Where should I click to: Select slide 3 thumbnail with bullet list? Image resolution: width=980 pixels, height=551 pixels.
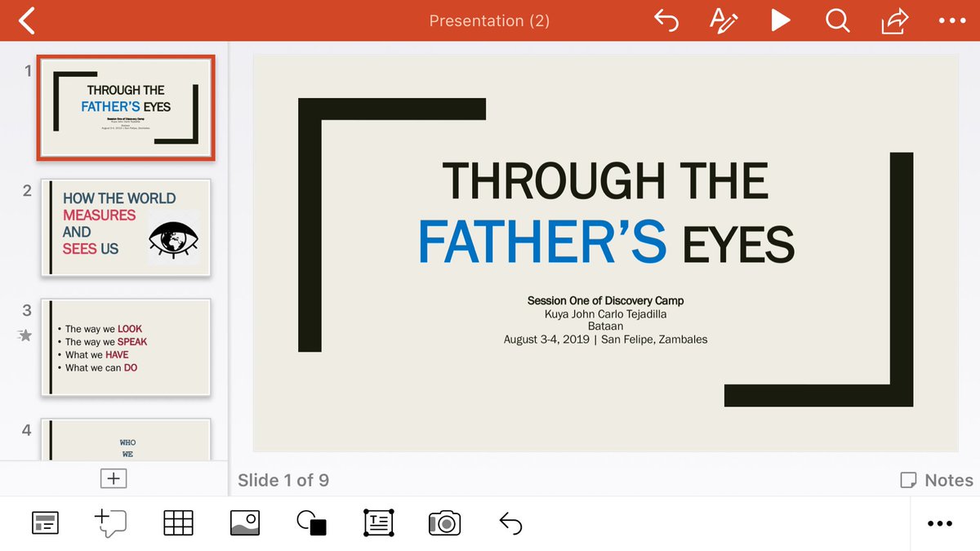pos(126,347)
